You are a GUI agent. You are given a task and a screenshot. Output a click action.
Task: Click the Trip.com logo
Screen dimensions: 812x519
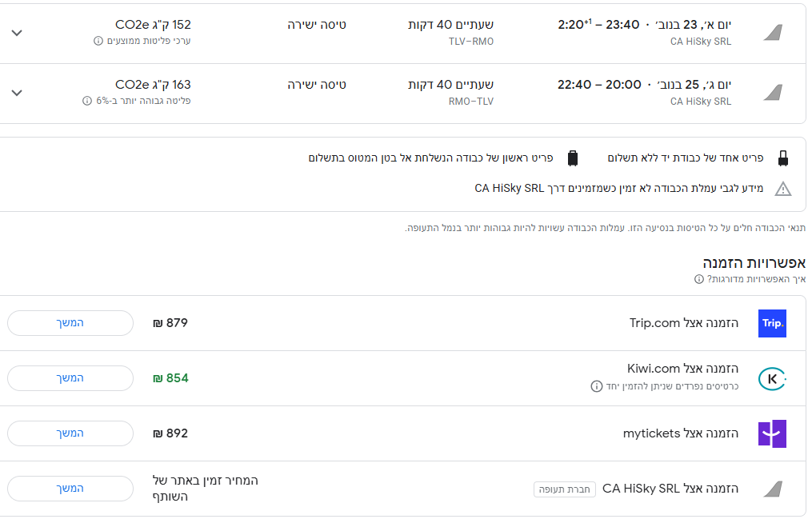coord(772,323)
